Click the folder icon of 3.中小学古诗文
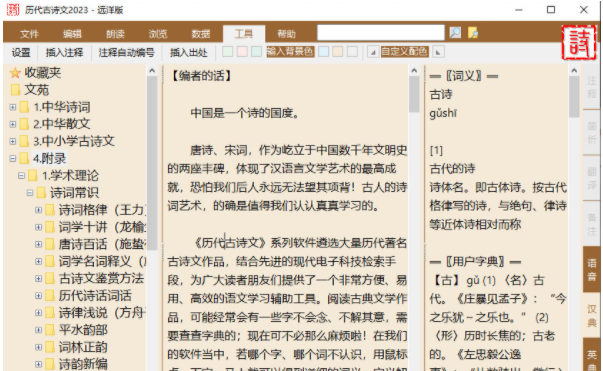Screen dimensions: 603x371 (x=24, y=141)
